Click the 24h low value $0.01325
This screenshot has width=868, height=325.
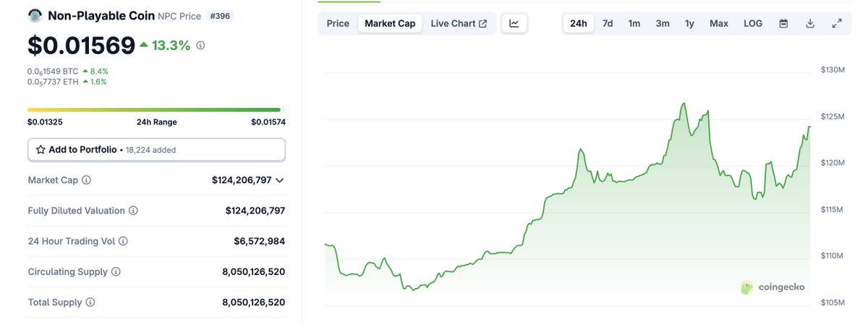tap(44, 122)
